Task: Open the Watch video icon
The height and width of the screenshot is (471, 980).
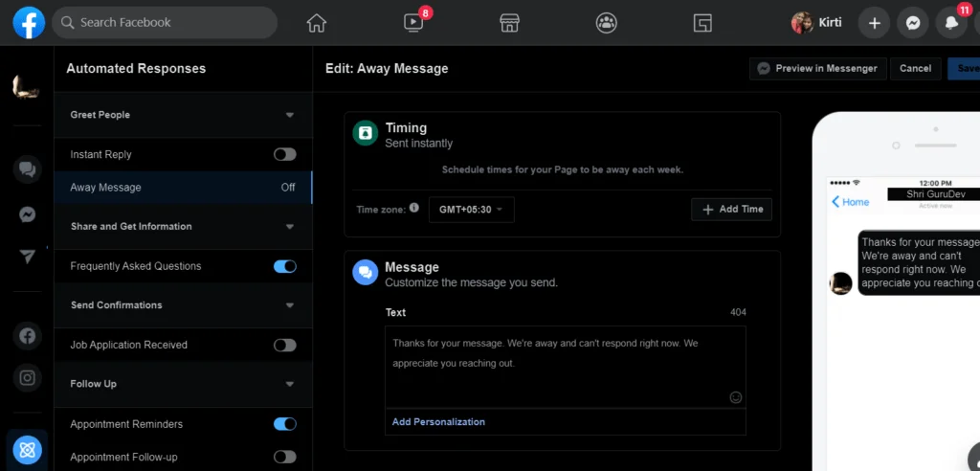Action: coord(413,23)
